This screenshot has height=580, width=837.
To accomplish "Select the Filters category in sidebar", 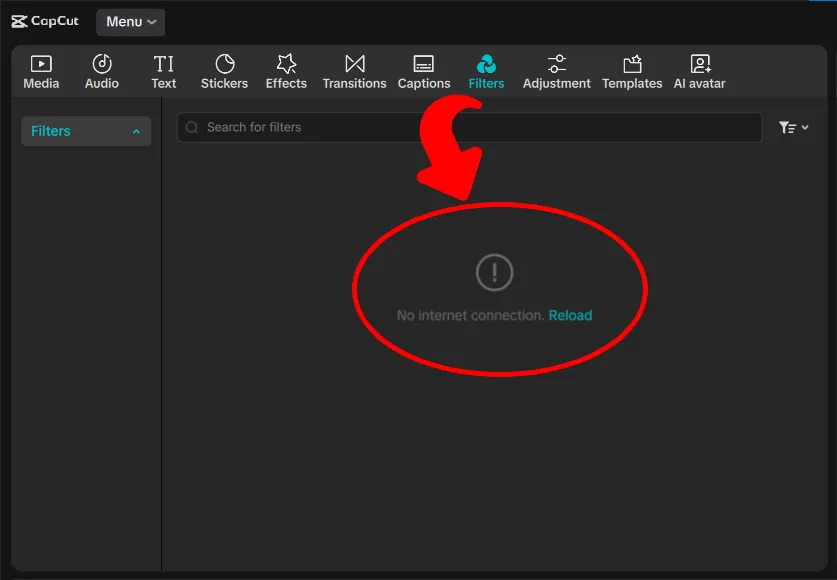I will coord(51,131).
